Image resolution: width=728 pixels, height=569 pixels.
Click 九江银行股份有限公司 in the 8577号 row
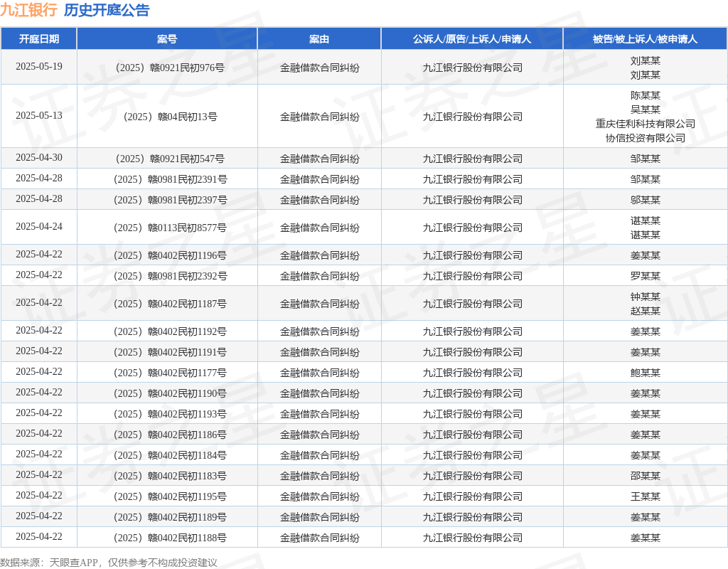[x=472, y=228]
